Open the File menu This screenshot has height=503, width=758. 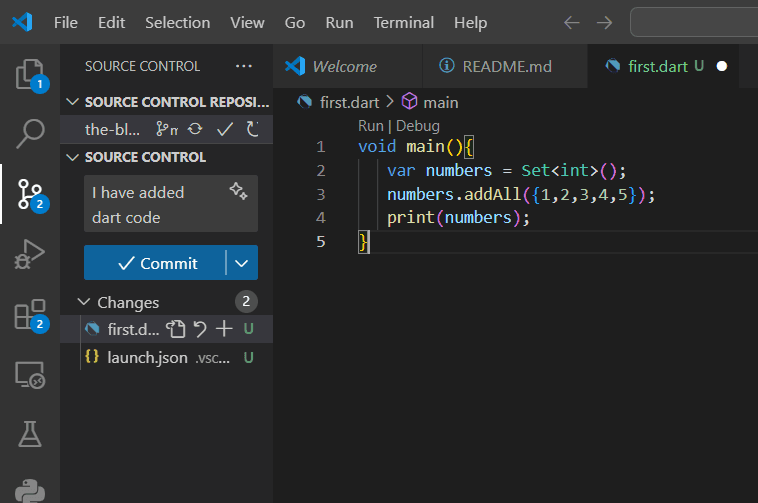pos(66,23)
